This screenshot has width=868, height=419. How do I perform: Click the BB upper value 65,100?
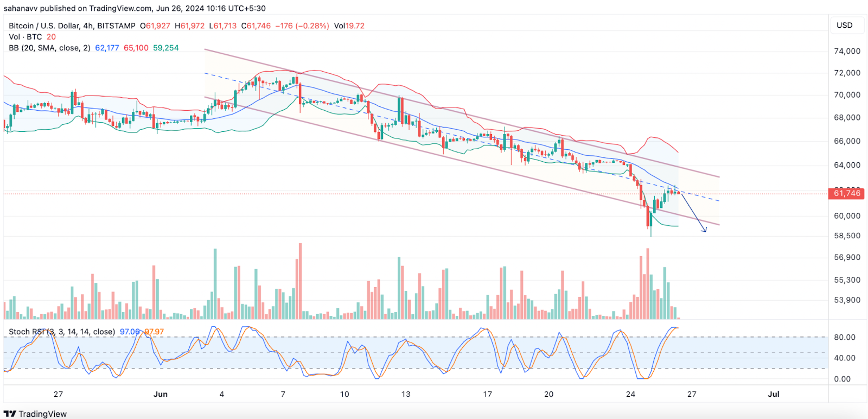pos(136,48)
